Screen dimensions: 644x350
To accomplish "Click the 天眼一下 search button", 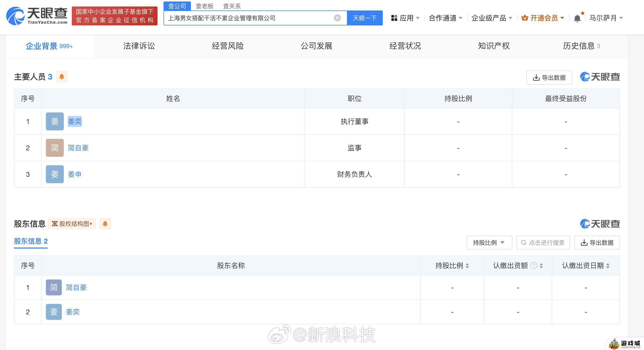I will [x=365, y=18].
